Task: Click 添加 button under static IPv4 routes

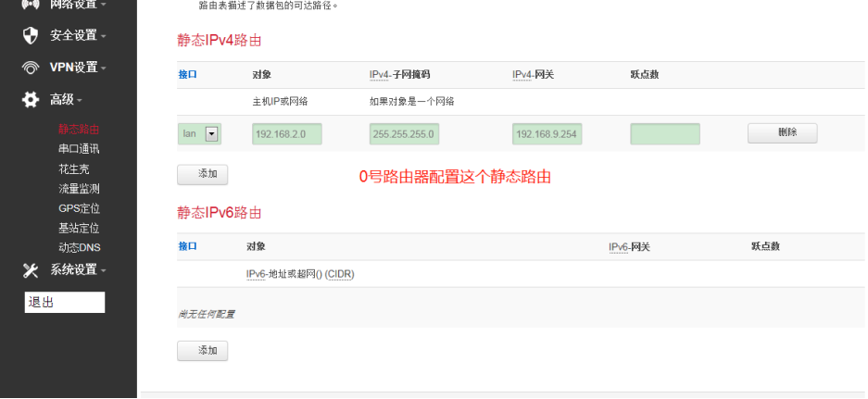Action: pos(202,174)
